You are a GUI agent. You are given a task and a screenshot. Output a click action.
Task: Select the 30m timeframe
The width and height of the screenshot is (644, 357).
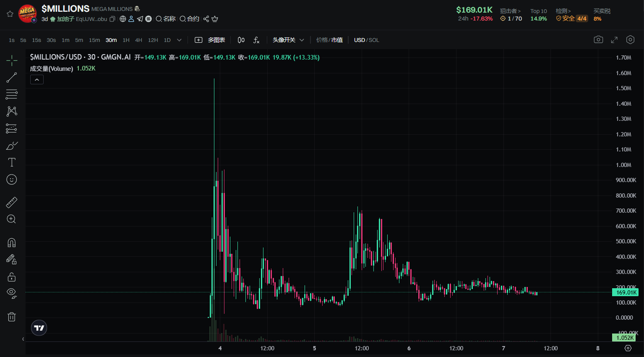(x=111, y=40)
